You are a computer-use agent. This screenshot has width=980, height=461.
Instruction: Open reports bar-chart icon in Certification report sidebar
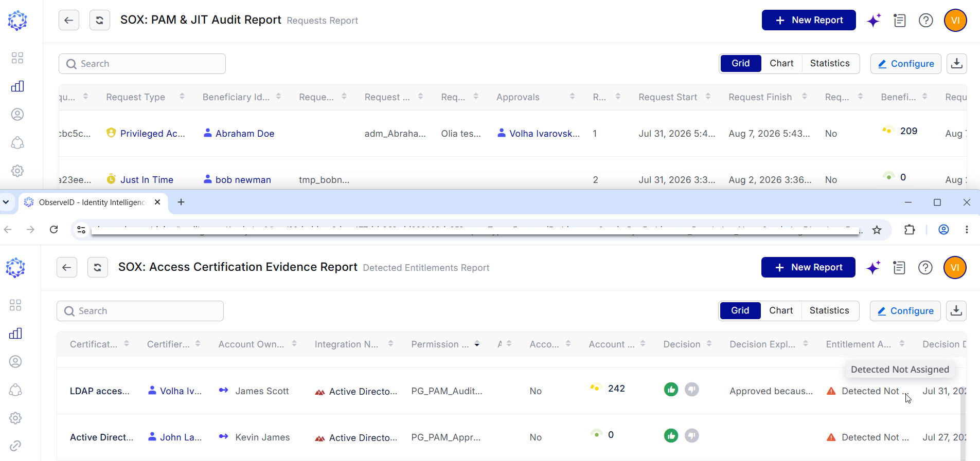[x=15, y=334]
